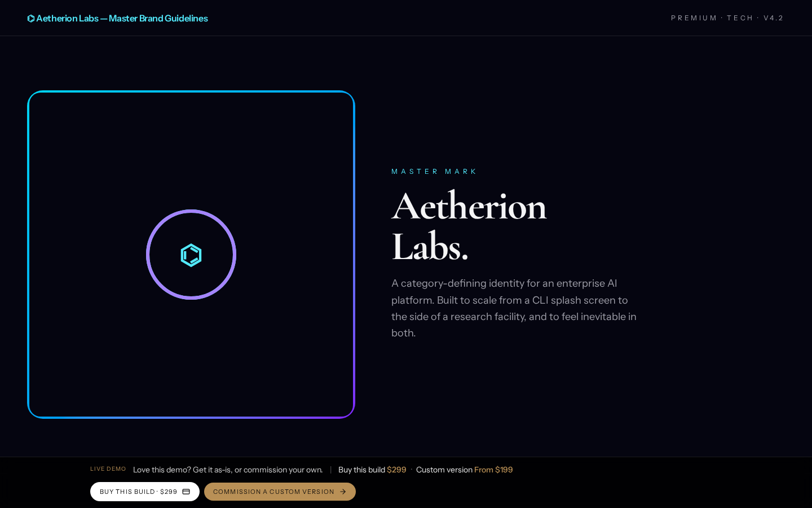This screenshot has width=812, height=508.
Task: Click the paragraph starting 'A category-defining identity'
Action: pyautogui.click(x=514, y=308)
